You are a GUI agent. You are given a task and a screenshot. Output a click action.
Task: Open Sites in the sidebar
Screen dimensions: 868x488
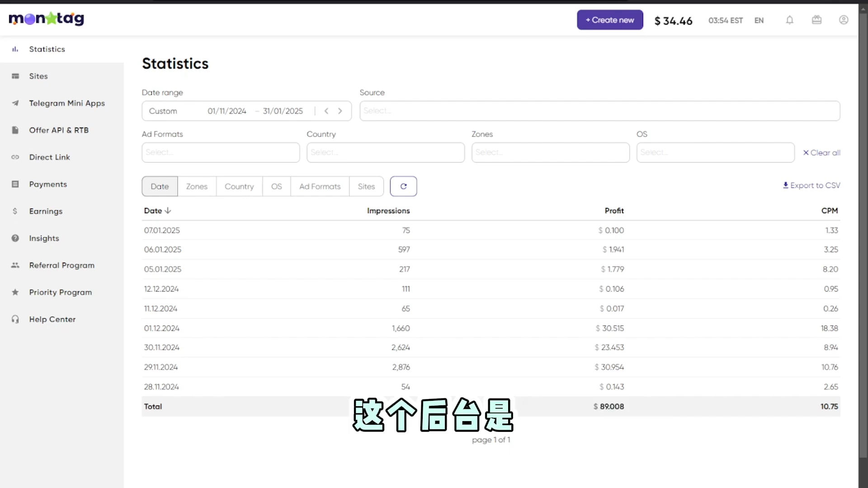pos(38,76)
